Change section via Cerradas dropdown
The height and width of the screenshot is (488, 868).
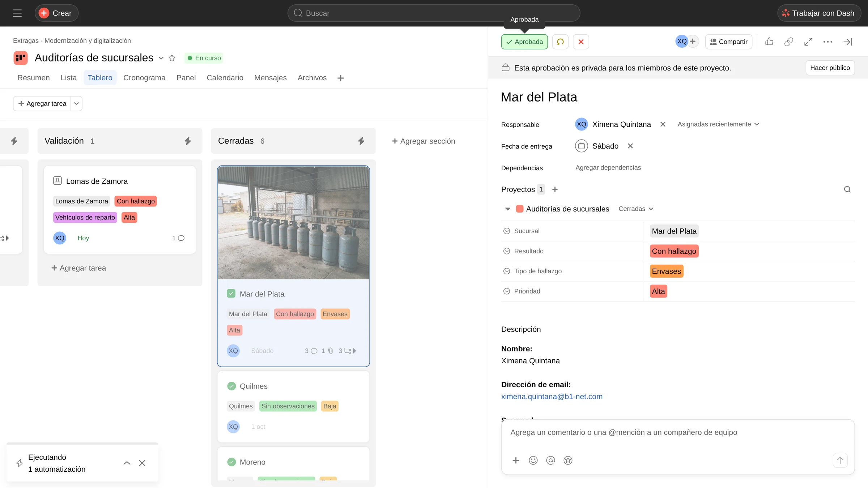tap(636, 209)
